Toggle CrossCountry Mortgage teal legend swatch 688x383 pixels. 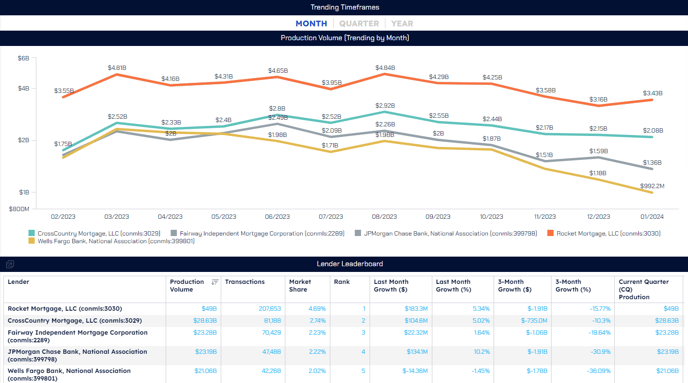tap(32, 233)
